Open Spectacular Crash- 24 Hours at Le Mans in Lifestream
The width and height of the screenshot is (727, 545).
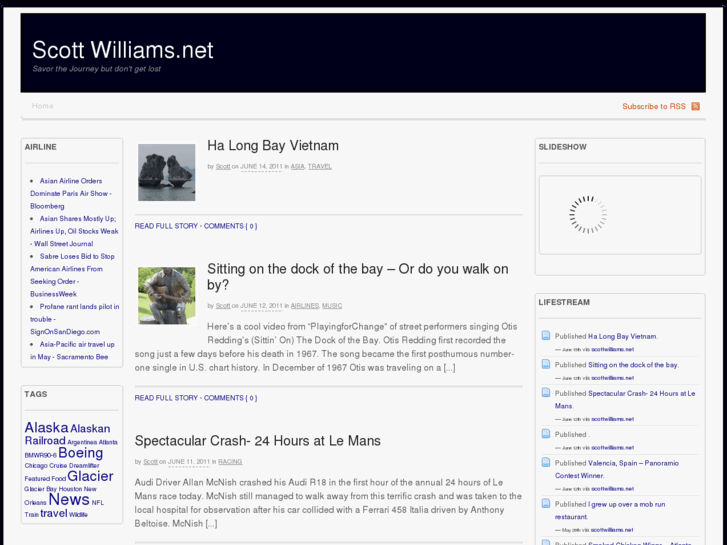(625, 399)
